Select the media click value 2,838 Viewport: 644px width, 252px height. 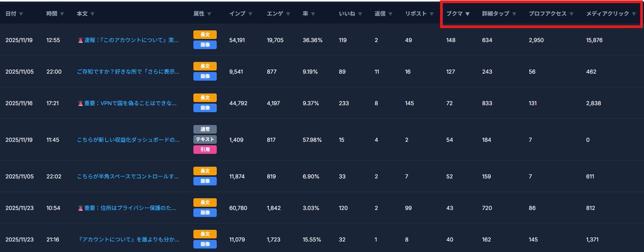coord(594,103)
